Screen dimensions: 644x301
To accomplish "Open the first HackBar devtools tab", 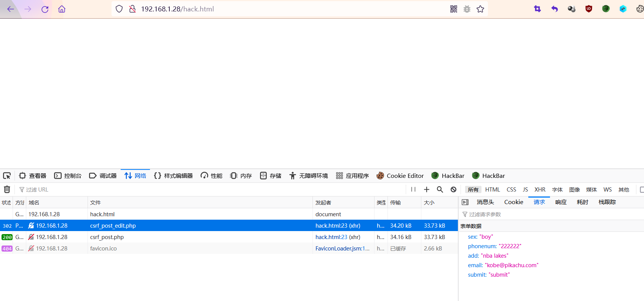I will [x=448, y=176].
